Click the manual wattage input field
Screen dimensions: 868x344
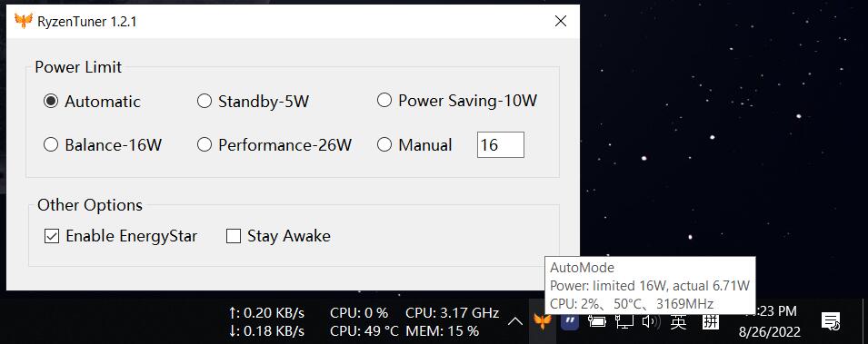(501, 145)
